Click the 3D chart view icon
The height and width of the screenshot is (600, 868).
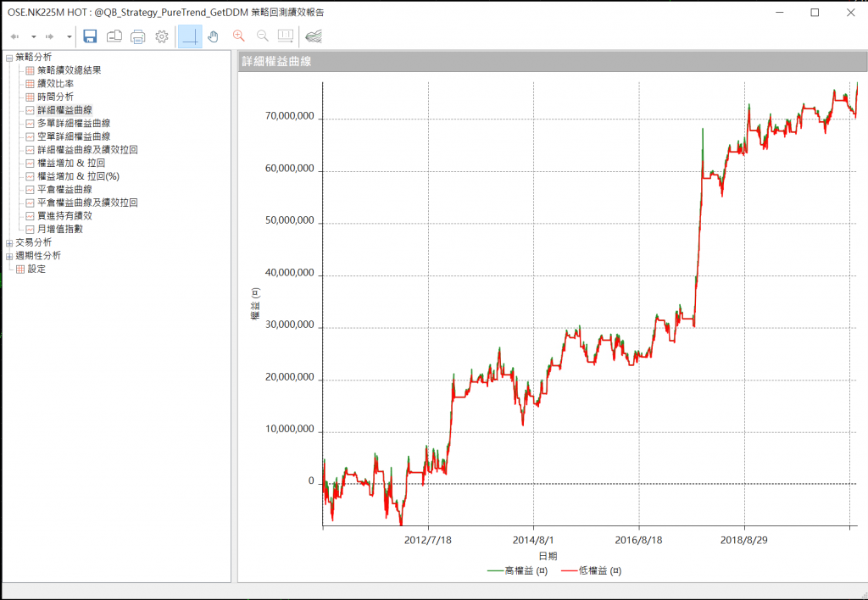coord(313,36)
